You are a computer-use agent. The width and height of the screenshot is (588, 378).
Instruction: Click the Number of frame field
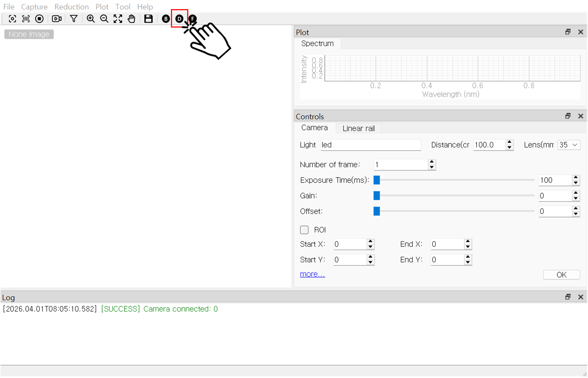401,164
